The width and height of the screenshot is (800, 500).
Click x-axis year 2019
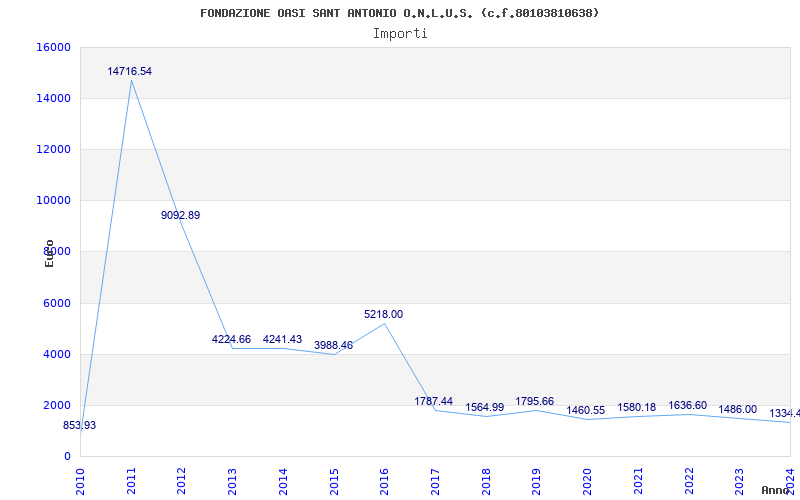pyautogui.click(x=537, y=481)
